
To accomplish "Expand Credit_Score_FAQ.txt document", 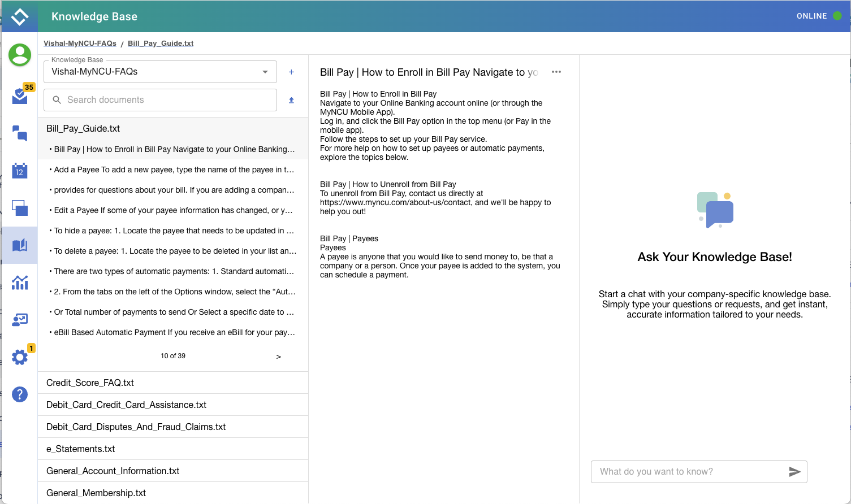I will (x=90, y=383).
